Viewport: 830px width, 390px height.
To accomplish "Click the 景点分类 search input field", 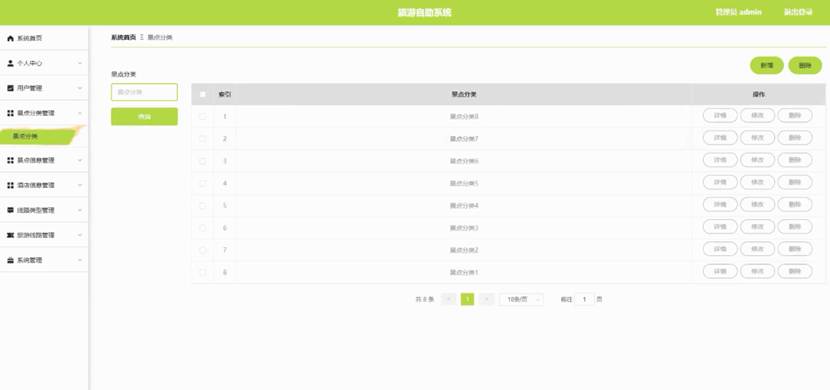I will (x=144, y=92).
